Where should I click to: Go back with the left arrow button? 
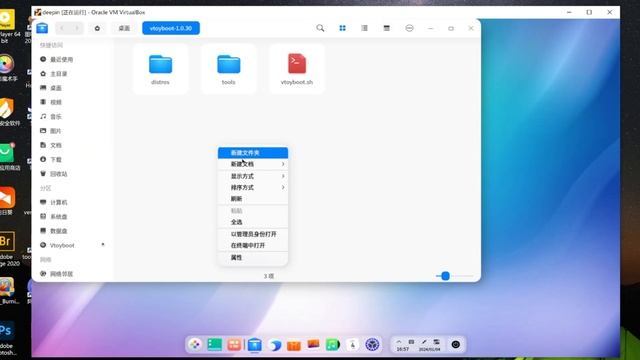coord(62,28)
